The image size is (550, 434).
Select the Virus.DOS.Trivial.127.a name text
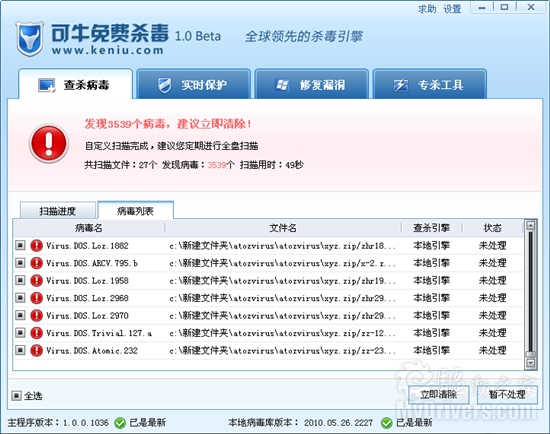(x=99, y=333)
